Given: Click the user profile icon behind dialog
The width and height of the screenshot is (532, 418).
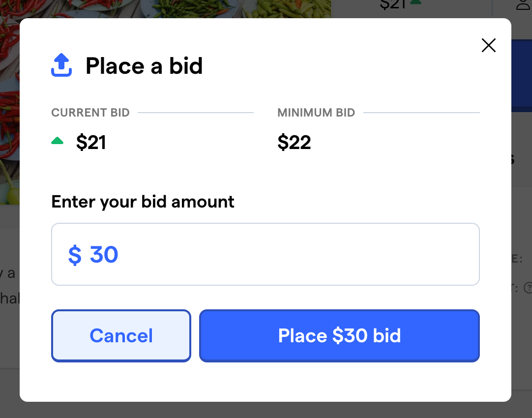Looking at the screenshot, I should point(524,5).
